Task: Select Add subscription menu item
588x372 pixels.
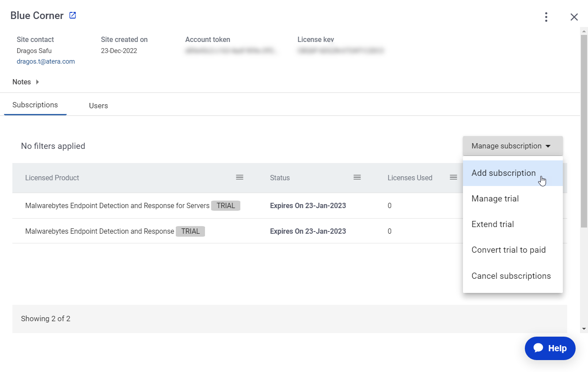Action: pos(513,173)
